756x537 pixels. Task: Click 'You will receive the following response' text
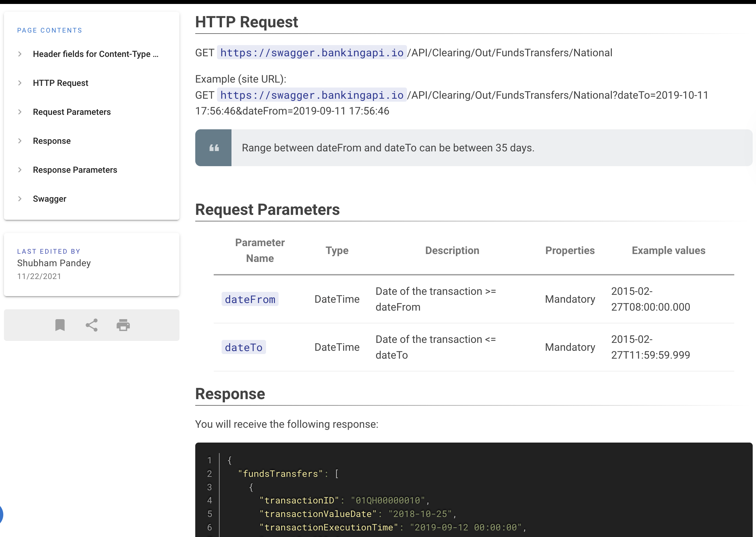click(x=286, y=424)
